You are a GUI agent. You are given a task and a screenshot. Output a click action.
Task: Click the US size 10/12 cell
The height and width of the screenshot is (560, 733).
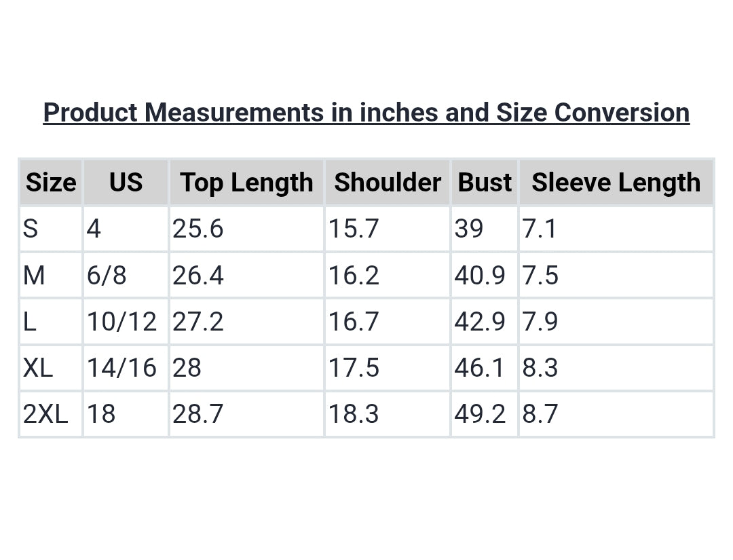(x=126, y=321)
